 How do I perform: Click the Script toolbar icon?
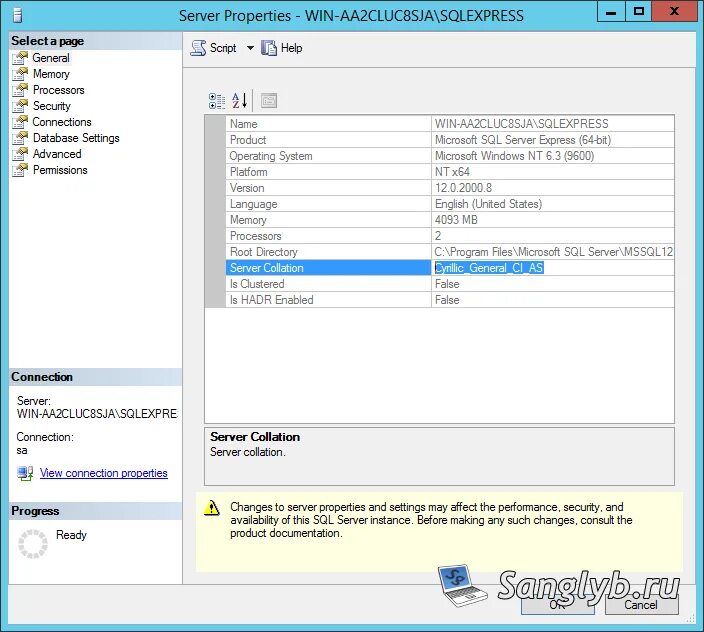(198, 48)
